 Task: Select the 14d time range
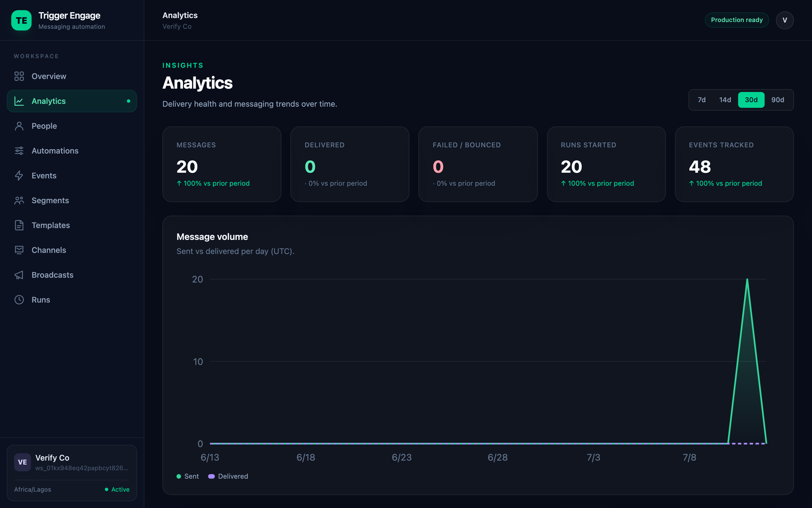coord(725,100)
